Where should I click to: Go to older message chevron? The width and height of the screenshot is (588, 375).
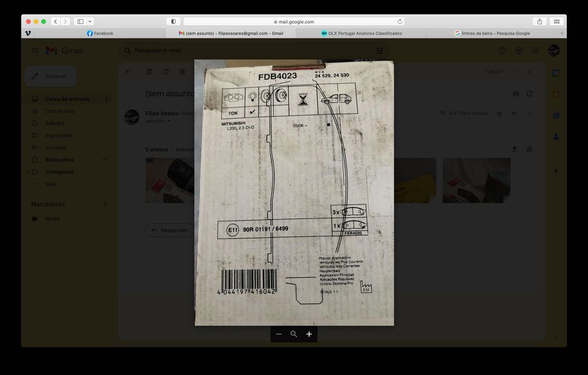530,72
